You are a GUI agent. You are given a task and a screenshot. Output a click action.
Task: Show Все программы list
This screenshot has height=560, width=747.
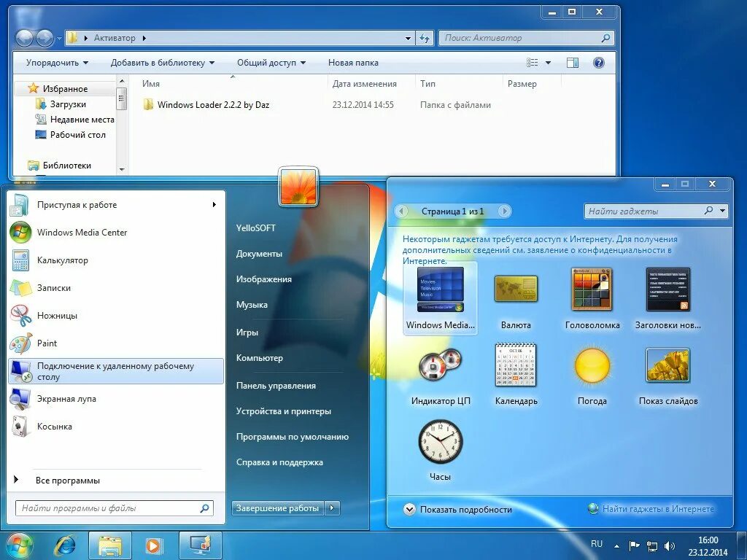coord(68,481)
